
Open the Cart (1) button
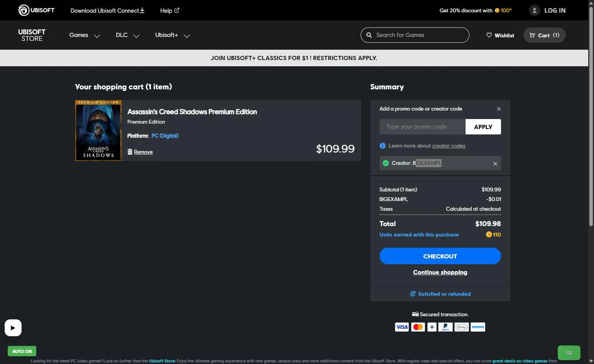(x=544, y=35)
